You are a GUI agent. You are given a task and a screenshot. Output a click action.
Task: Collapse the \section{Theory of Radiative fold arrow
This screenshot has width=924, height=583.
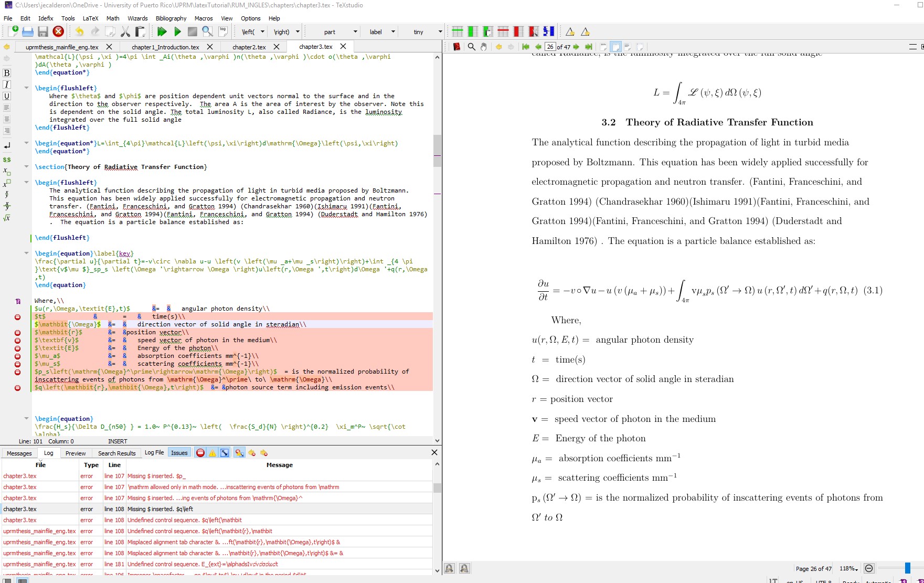click(x=26, y=166)
